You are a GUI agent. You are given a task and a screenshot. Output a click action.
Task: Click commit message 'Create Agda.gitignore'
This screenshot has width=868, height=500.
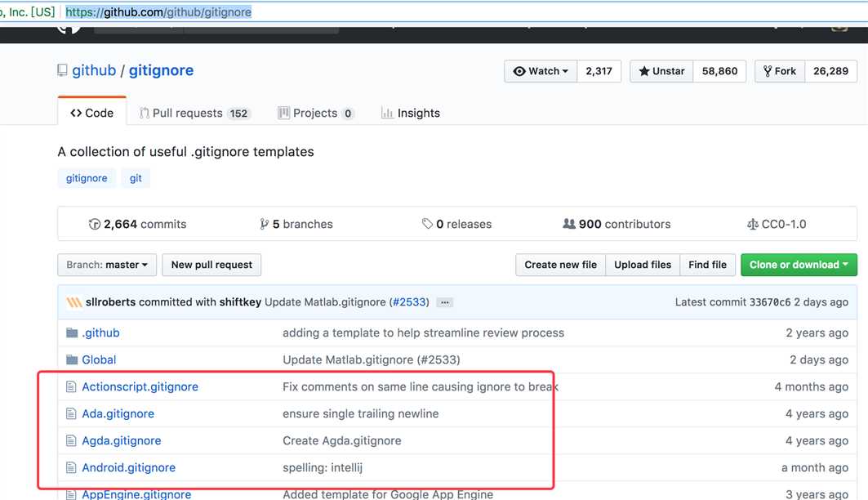pos(342,440)
